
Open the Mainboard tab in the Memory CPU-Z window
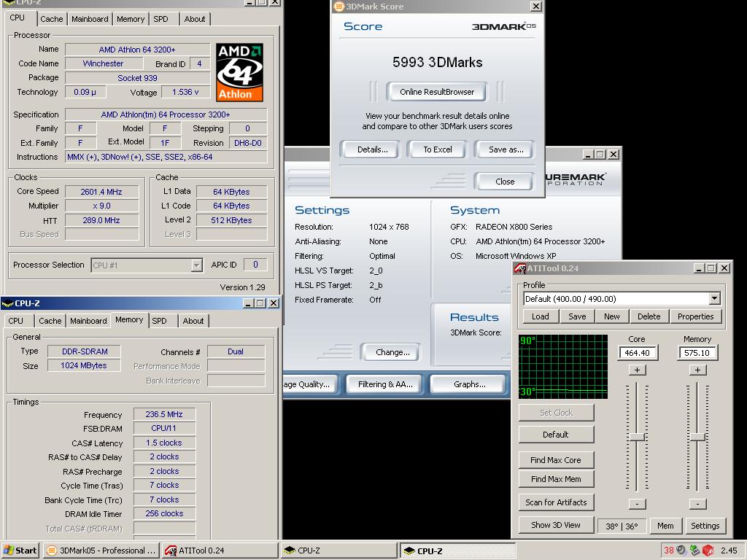click(x=88, y=321)
